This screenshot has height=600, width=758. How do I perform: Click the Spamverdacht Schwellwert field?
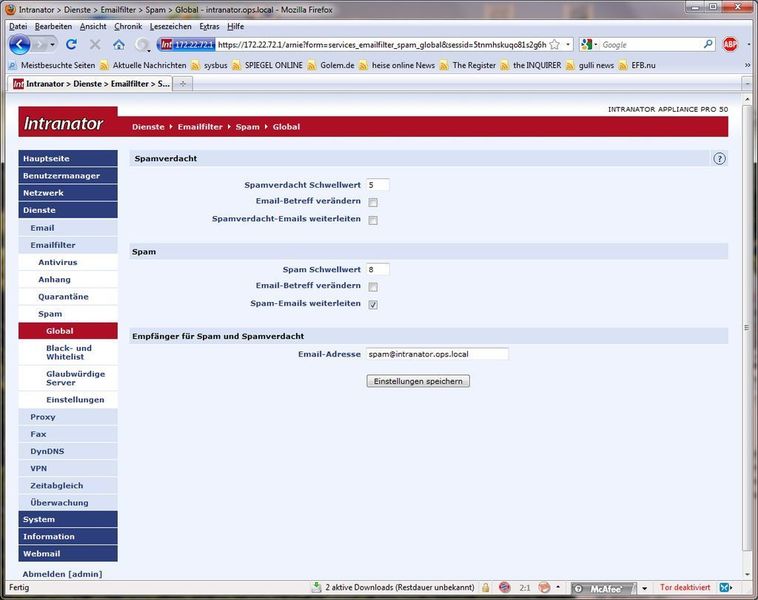pos(378,185)
